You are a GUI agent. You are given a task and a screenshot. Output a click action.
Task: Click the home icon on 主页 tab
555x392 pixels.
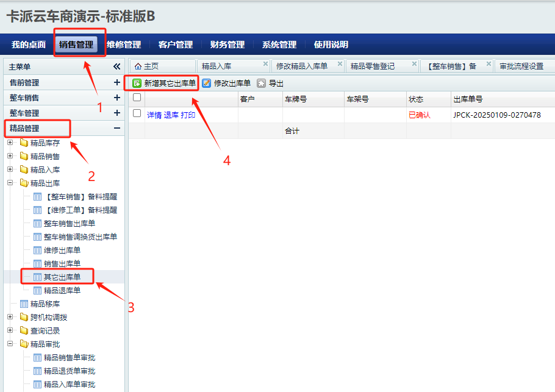click(x=138, y=66)
